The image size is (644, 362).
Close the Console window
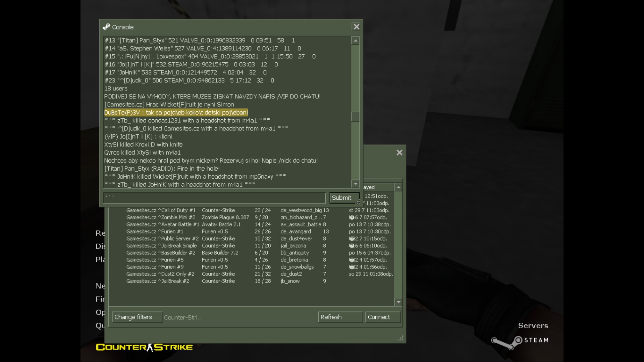[x=356, y=27]
